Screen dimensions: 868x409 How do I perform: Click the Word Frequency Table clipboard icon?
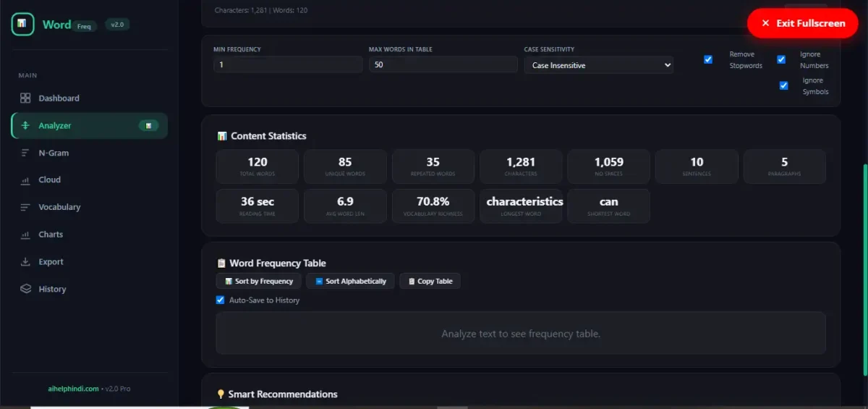(x=221, y=263)
